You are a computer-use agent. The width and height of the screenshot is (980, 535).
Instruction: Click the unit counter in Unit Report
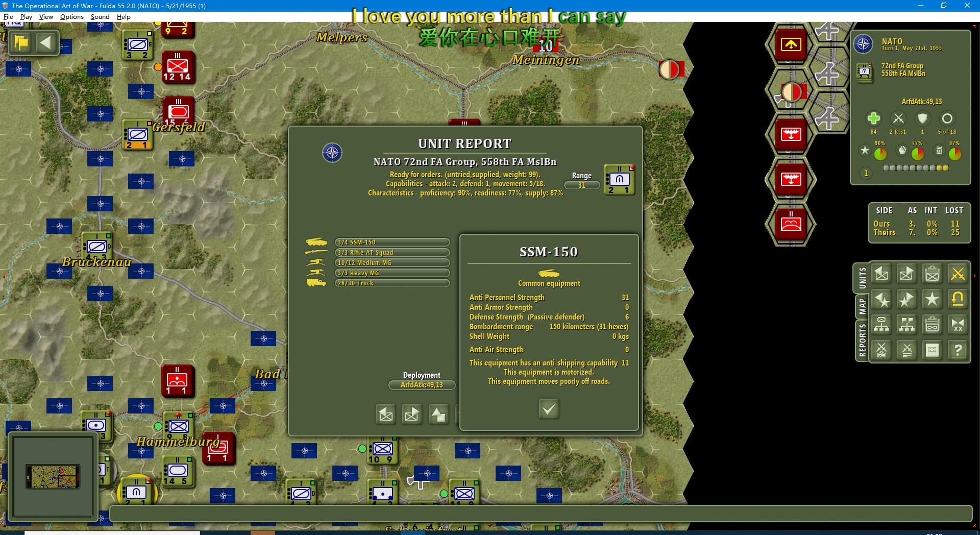click(619, 180)
